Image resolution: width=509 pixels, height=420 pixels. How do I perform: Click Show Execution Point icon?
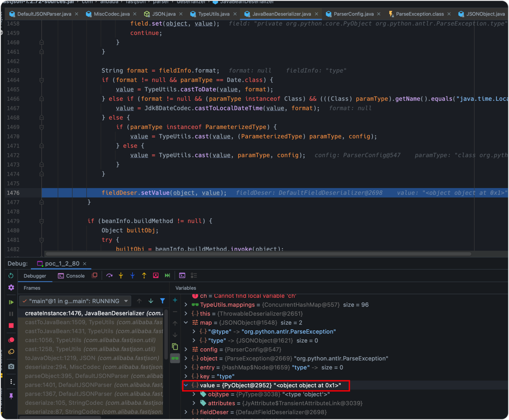tap(95, 275)
